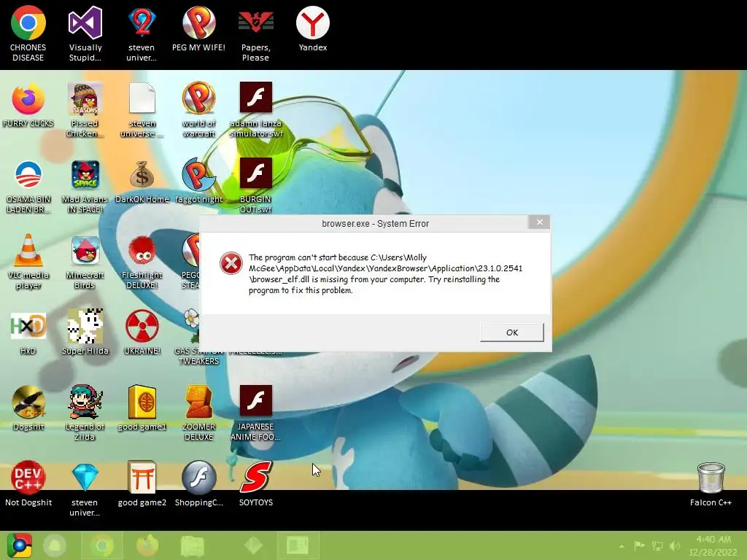Select the good game1 mahjong icon
The image size is (747, 560).
[142, 408]
